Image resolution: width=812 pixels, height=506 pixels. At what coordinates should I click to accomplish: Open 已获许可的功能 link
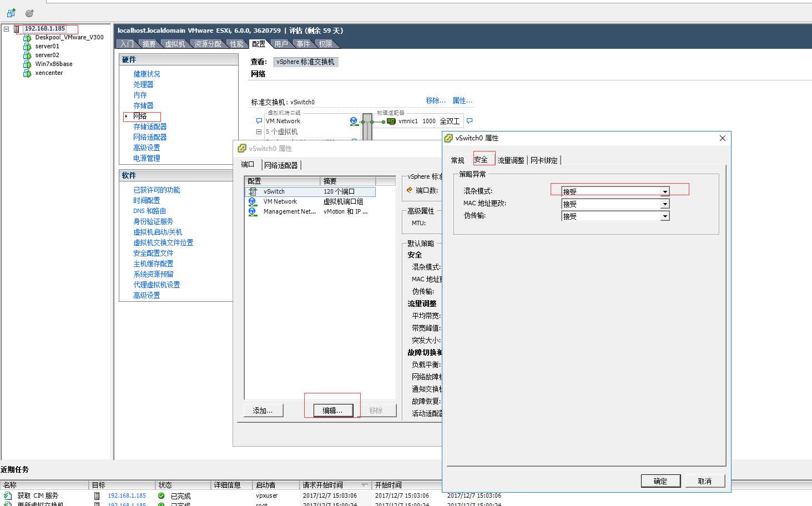[x=157, y=190]
